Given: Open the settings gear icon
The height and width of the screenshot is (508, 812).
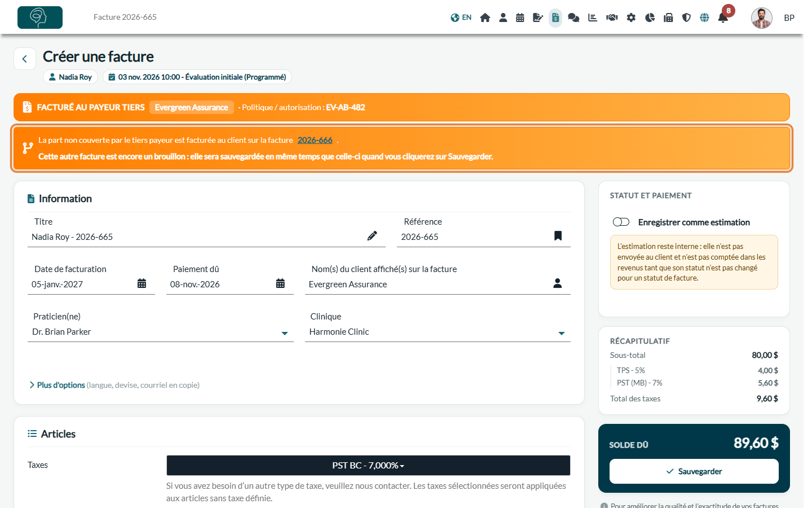Looking at the screenshot, I should click(x=631, y=17).
